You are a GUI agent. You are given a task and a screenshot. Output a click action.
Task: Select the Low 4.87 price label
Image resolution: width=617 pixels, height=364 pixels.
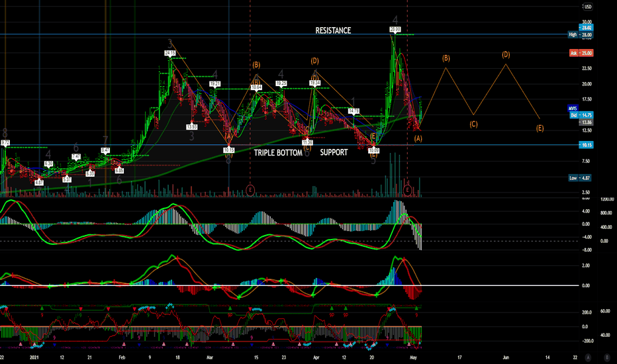coord(580,178)
